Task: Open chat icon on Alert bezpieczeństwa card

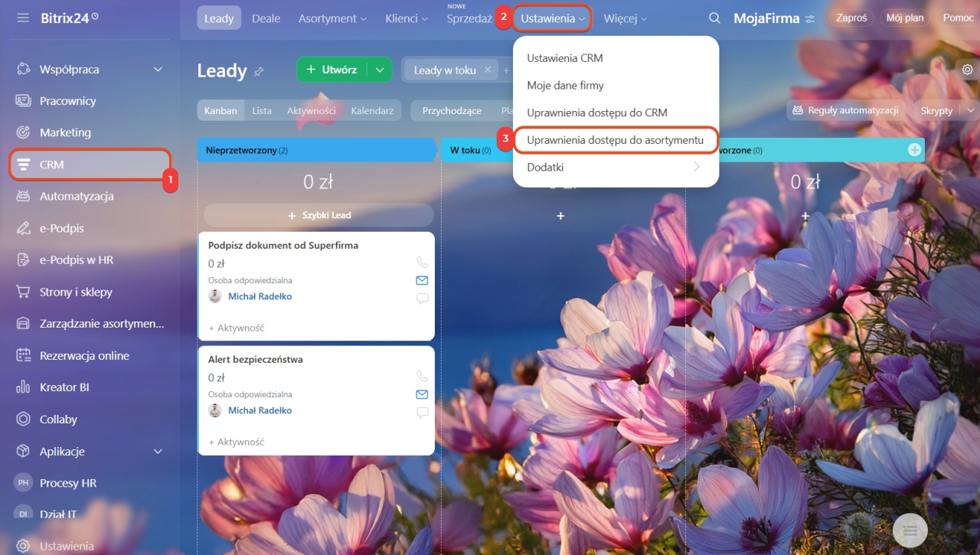Action: 422,413
